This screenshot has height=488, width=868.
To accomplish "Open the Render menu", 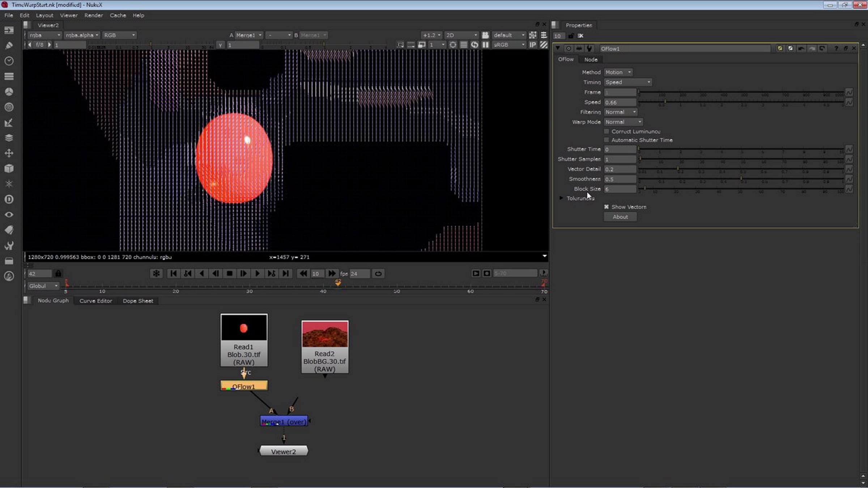I will pos(94,15).
